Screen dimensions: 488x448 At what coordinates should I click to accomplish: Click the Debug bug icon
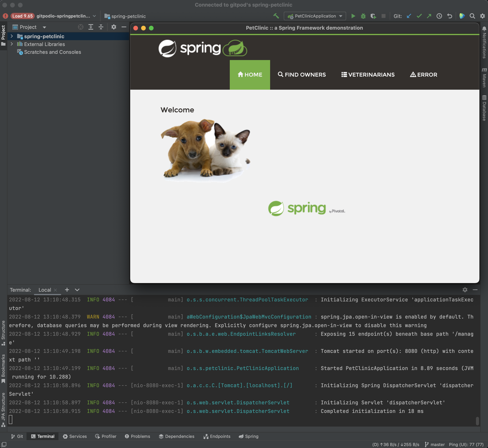(363, 16)
